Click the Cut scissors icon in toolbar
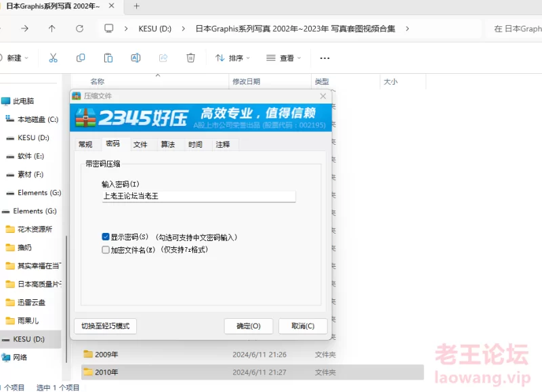This screenshot has width=542, height=392. tap(53, 58)
